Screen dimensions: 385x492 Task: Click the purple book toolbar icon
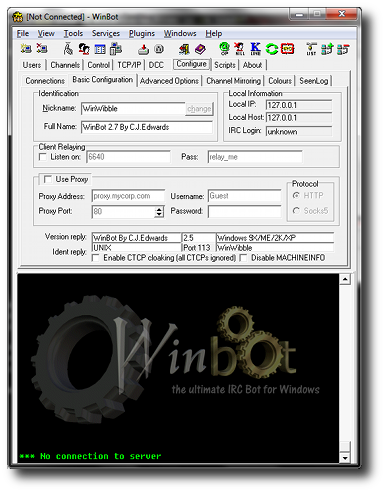point(201,49)
